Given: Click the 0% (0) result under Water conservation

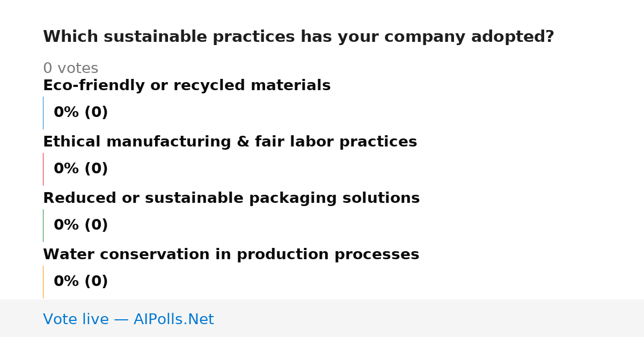Looking at the screenshot, I should pyautogui.click(x=80, y=282).
